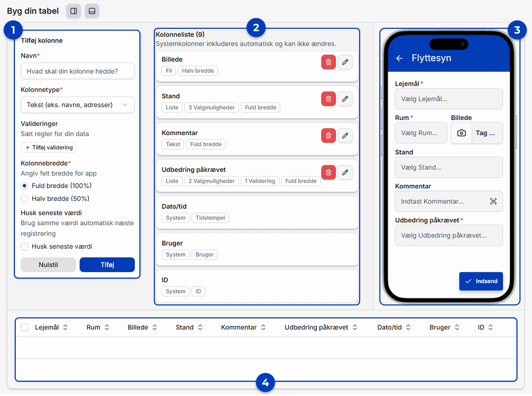The height and width of the screenshot is (396, 532).
Task: Select Halv bredde (50%) radio option
Action: coord(24,199)
